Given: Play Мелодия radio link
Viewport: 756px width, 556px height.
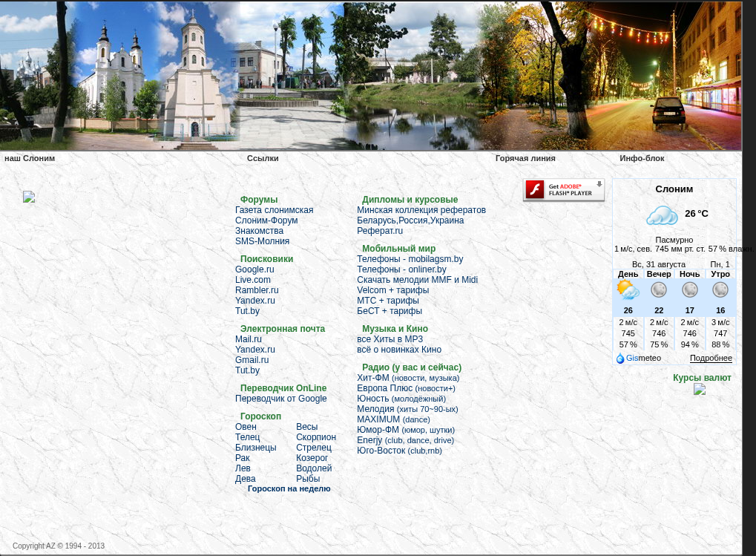Looking at the screenshot, I should [407, 409].
